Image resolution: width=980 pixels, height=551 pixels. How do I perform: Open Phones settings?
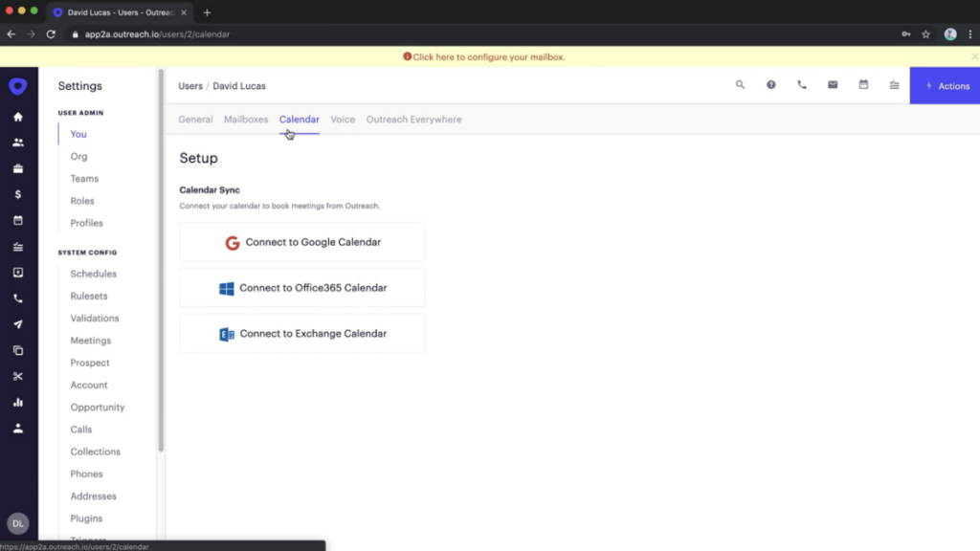87,474
